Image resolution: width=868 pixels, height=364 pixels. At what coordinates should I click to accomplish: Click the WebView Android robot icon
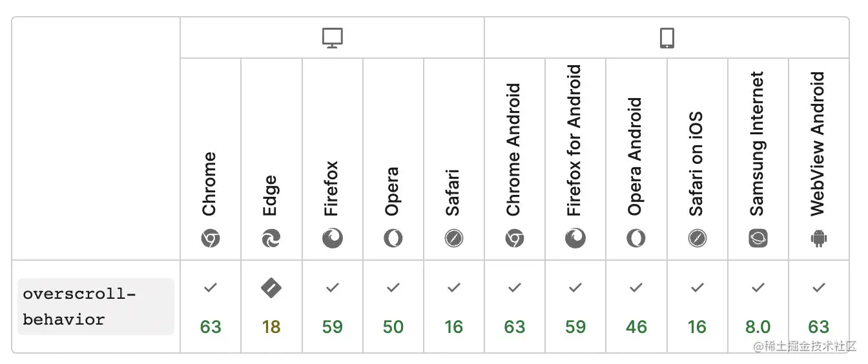819,239
